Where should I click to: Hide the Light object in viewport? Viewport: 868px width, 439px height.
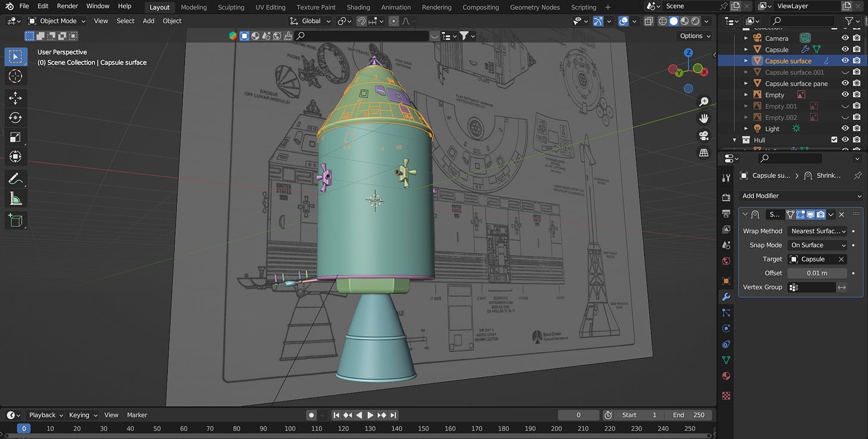(x=845, y=129)
